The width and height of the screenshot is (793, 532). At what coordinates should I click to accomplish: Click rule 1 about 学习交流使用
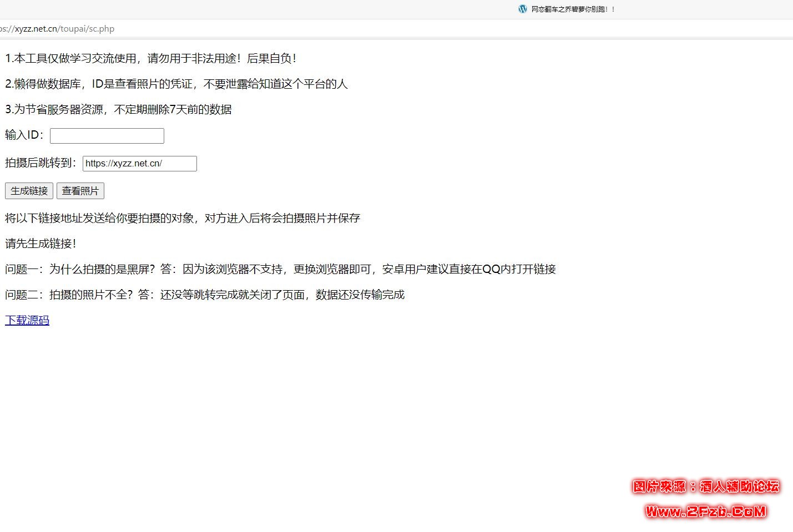pyautogui.click(x=151, y=58)
